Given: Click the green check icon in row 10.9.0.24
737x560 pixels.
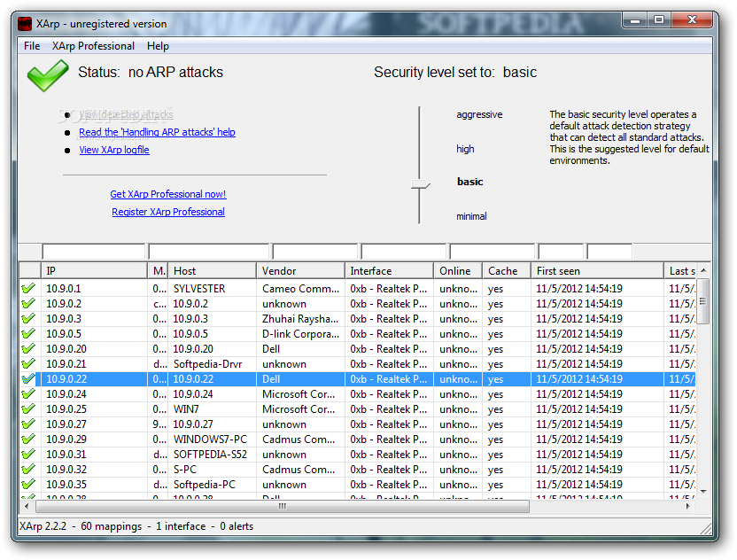Looking at the screenshot, I should [x=28, y=393].
